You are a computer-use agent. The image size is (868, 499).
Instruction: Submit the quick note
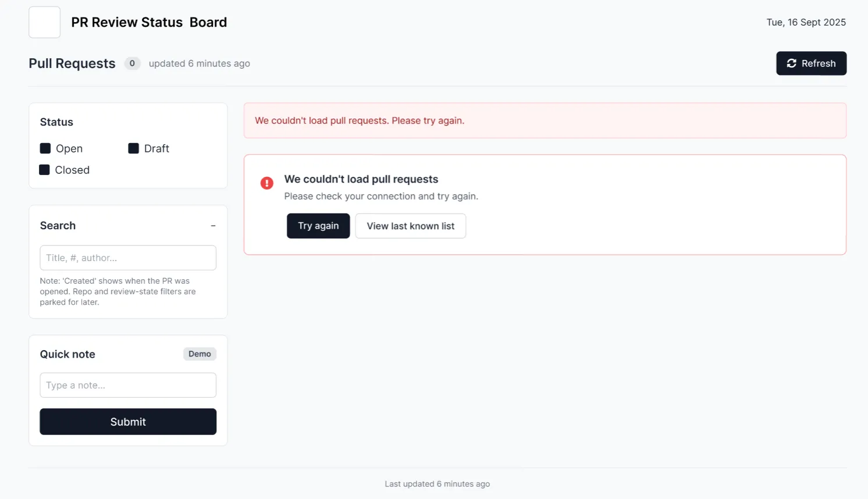[128, 422]
